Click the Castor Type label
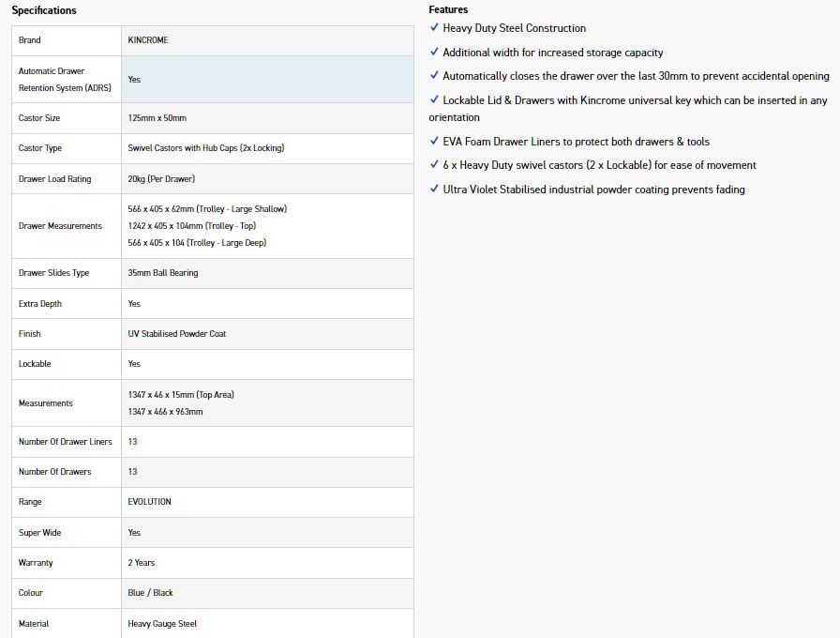Image resolution: width=840 pixels, height=638 pixels. click(x=40, y=148)
